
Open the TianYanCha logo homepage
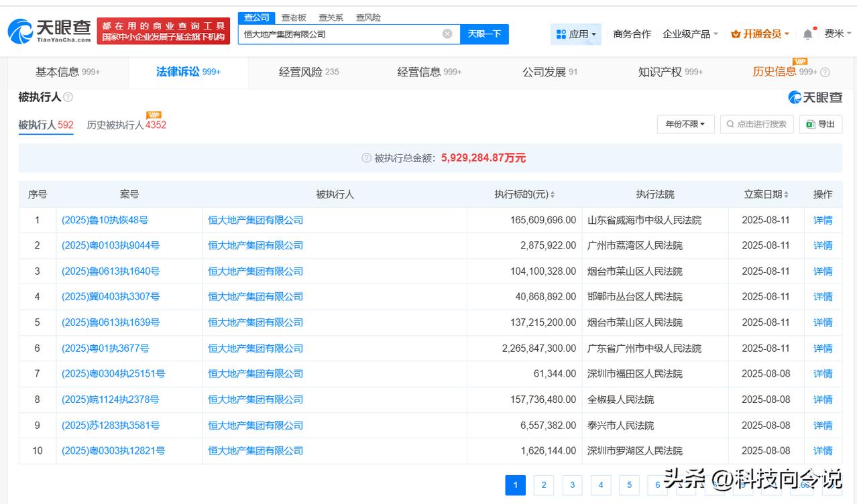(x=49, y=31)
